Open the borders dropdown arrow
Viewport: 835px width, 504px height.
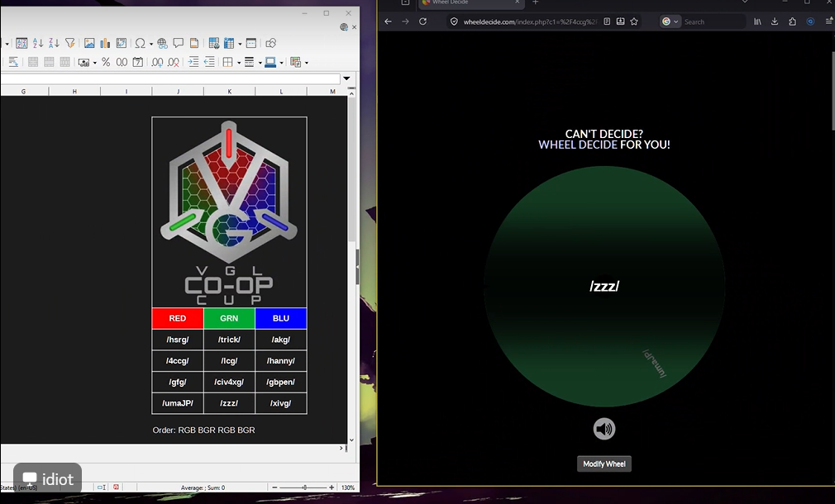(239, 63)
